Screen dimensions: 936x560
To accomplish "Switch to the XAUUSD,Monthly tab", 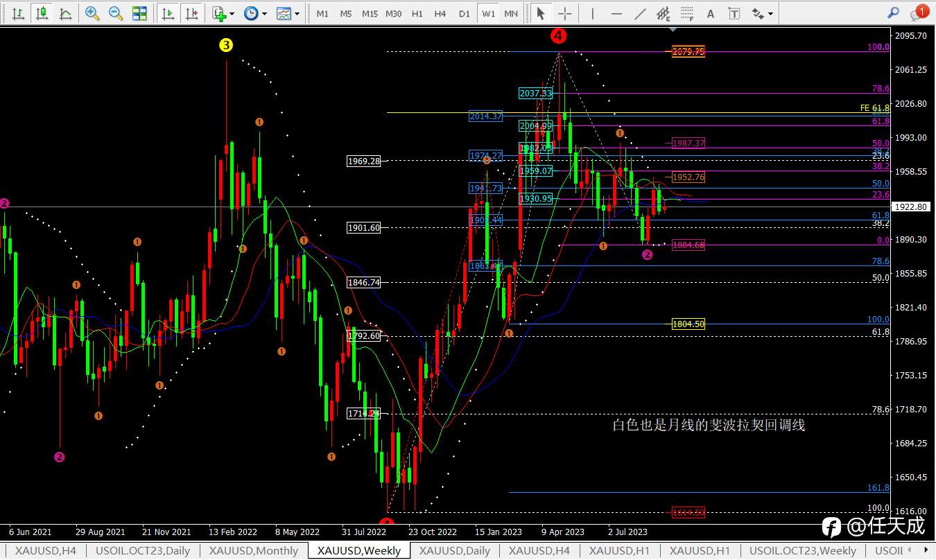I will pos(254,551).
